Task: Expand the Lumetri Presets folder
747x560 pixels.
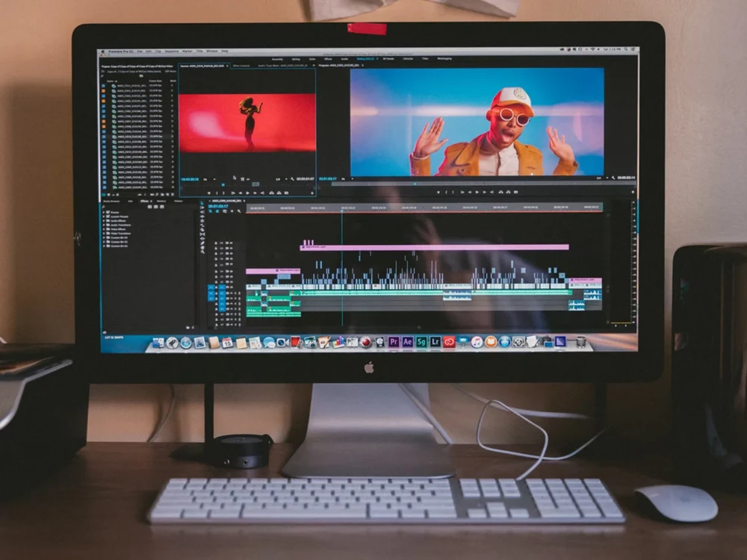Action: pyautogui.click(x=103, y=217)
